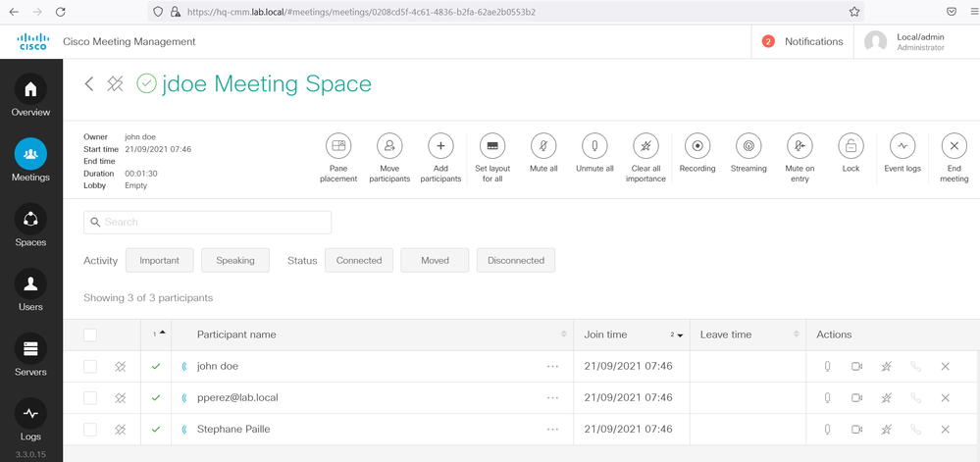Filter by Important activity
Viewport: 980px width, 462px height.
[159, 260]
